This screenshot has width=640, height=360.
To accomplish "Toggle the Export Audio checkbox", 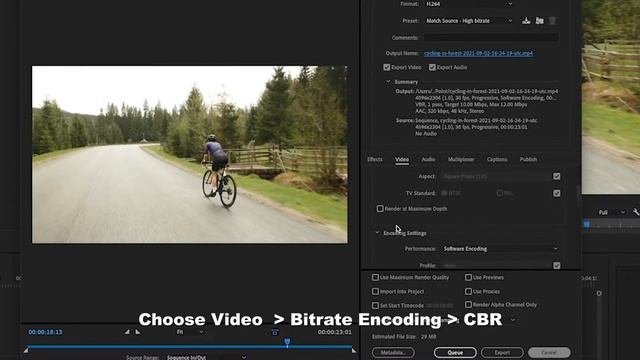I will click(432, 67).
